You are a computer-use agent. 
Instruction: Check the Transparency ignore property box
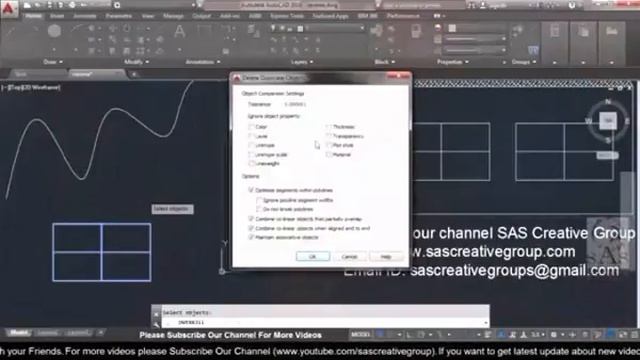click(x=329, y=136)
